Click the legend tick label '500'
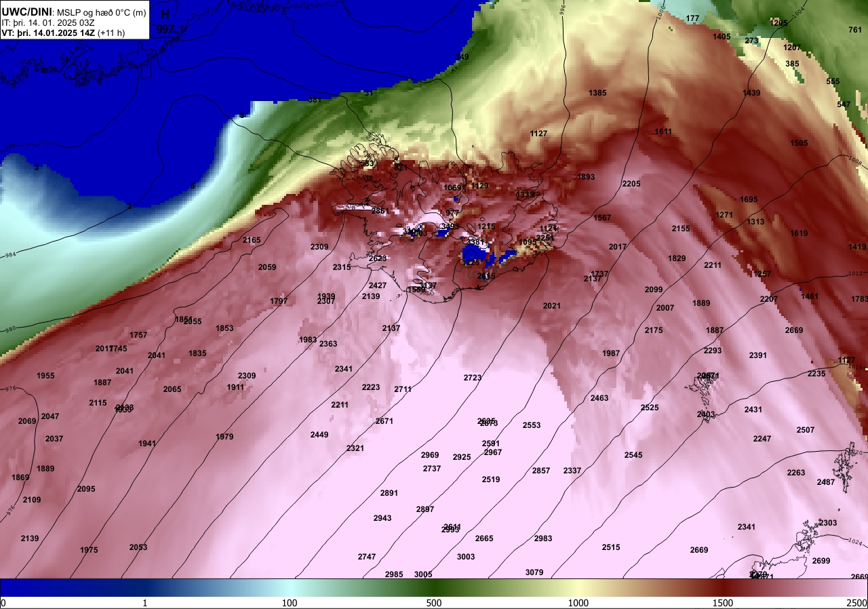This screenshot has height=609, width=868. [x=434, y=603]
